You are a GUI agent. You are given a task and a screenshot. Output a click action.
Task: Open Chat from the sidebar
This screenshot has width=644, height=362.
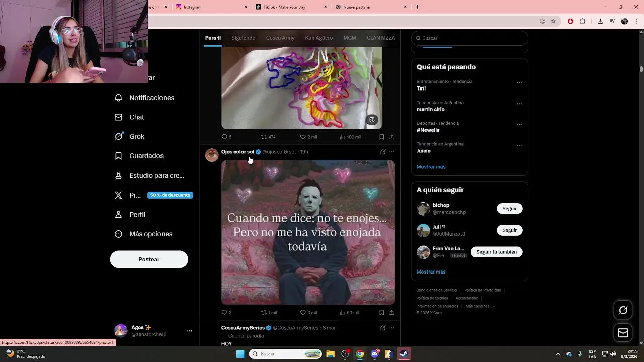[129, 117]
